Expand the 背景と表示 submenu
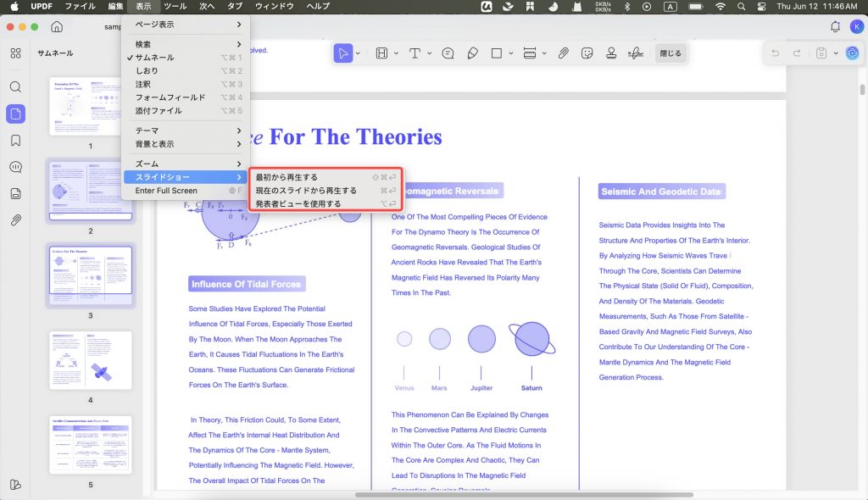Screen dimensions: 868x500 pyautogui.click(x=186, y=144)
